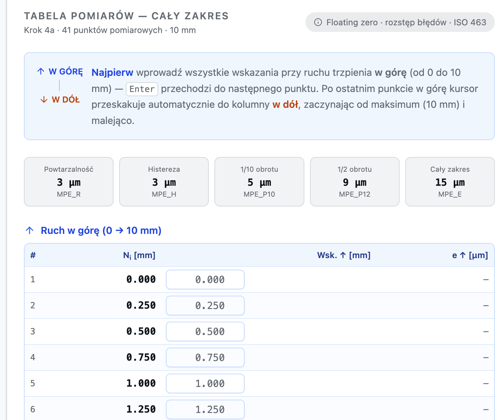Click the 15 µm value in Cały zakres card

(450, 183)
